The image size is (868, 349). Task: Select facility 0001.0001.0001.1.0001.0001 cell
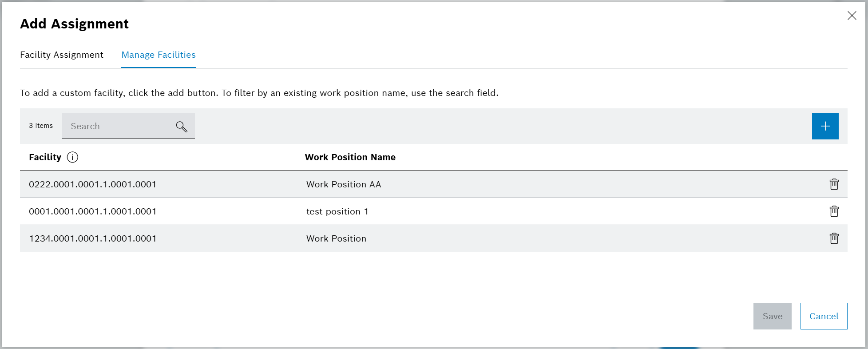click(93, 211)
